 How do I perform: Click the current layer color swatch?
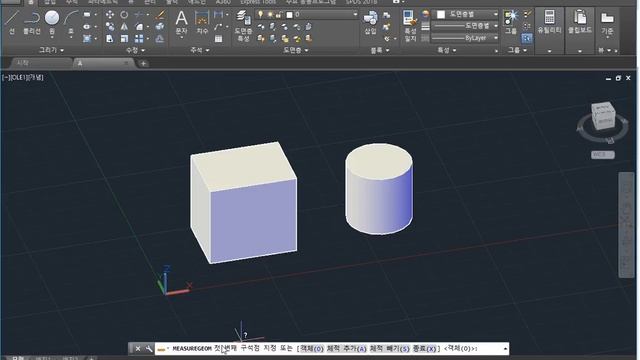click(289, 15)
